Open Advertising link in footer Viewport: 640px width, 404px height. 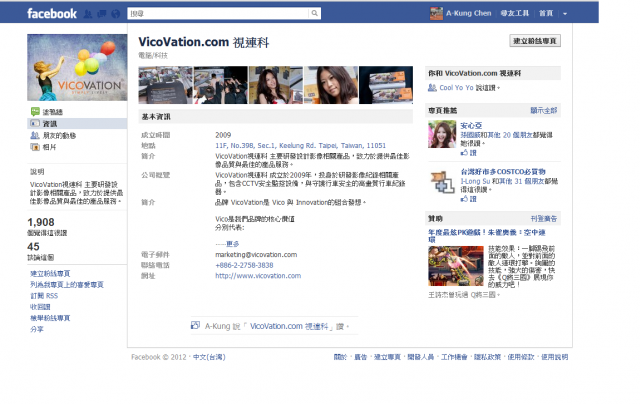360,357
